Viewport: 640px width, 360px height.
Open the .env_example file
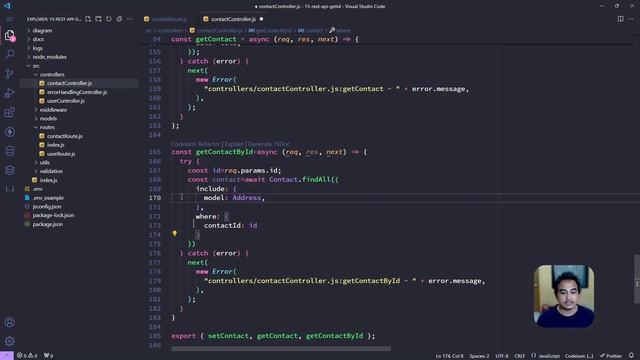48,198
